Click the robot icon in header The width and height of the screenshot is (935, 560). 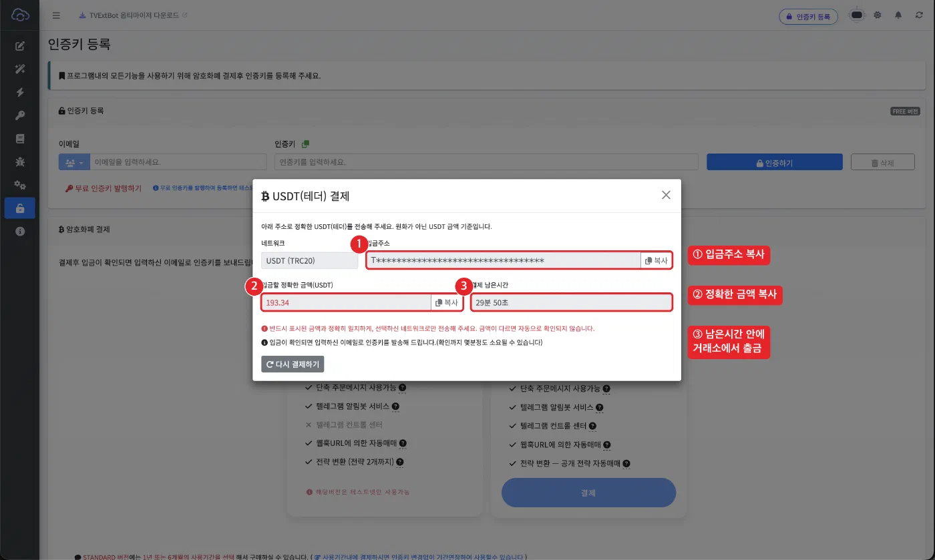856,15
